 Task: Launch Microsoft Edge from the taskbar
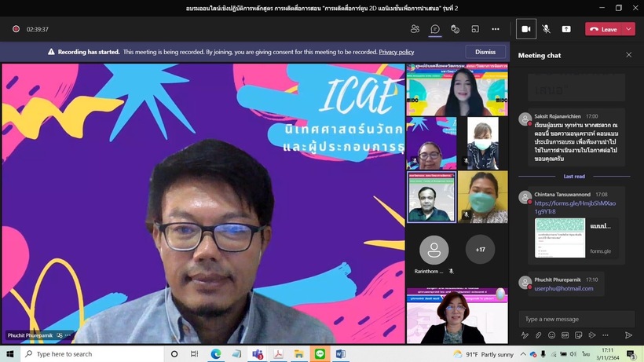point(216,354)
